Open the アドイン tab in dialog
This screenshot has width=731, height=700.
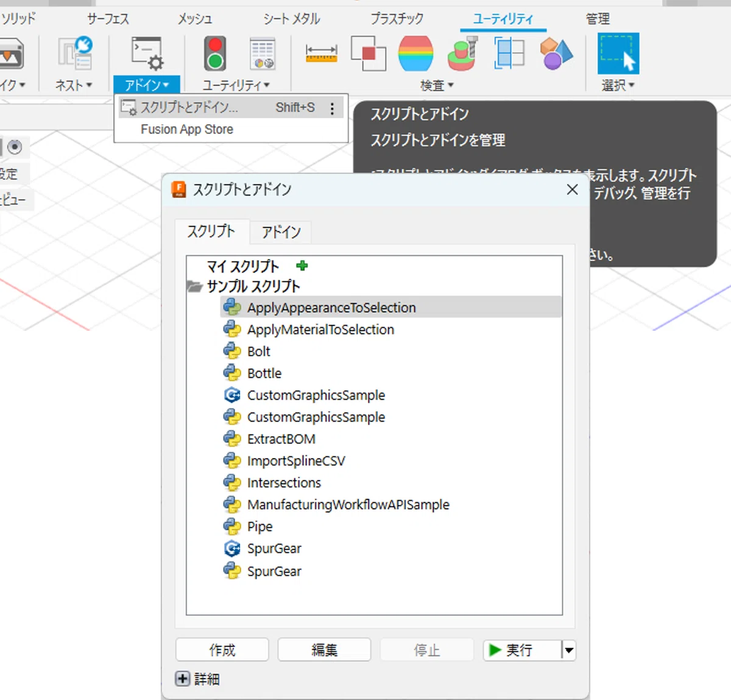pos(281,232)
